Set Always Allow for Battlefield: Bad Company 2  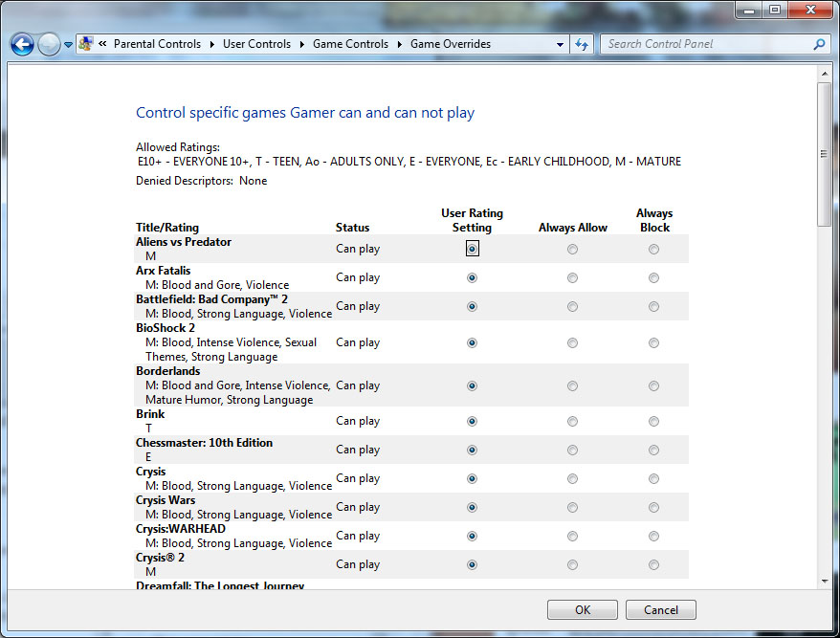pos(573,306)
